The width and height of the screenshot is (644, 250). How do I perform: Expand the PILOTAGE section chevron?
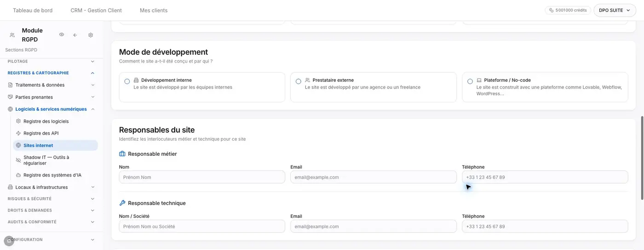[x=92, y=61]
